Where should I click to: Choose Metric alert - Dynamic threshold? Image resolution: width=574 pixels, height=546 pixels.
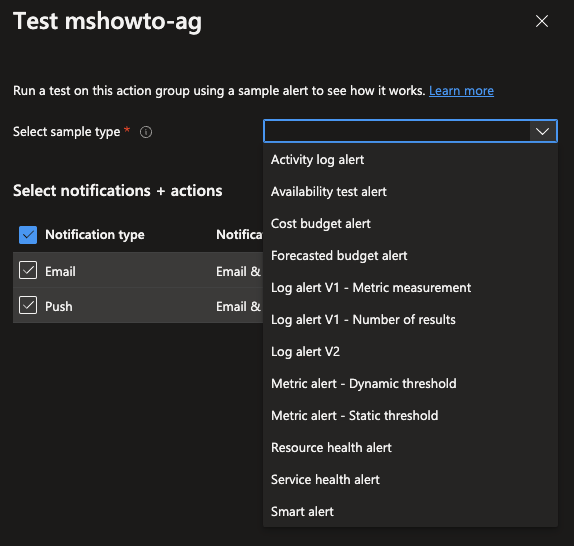click(410, 384)
